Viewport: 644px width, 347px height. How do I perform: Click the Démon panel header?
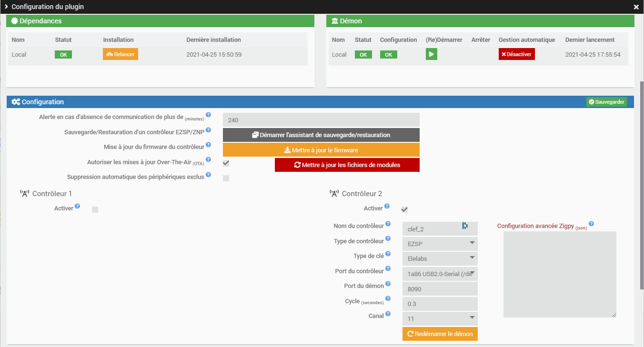480,21
